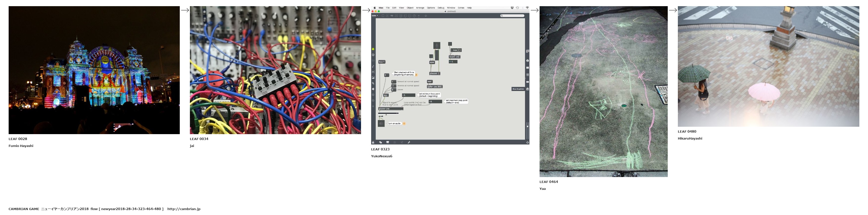Click the ezdac speaker icon to turn on audio

[x=381, y=124]
